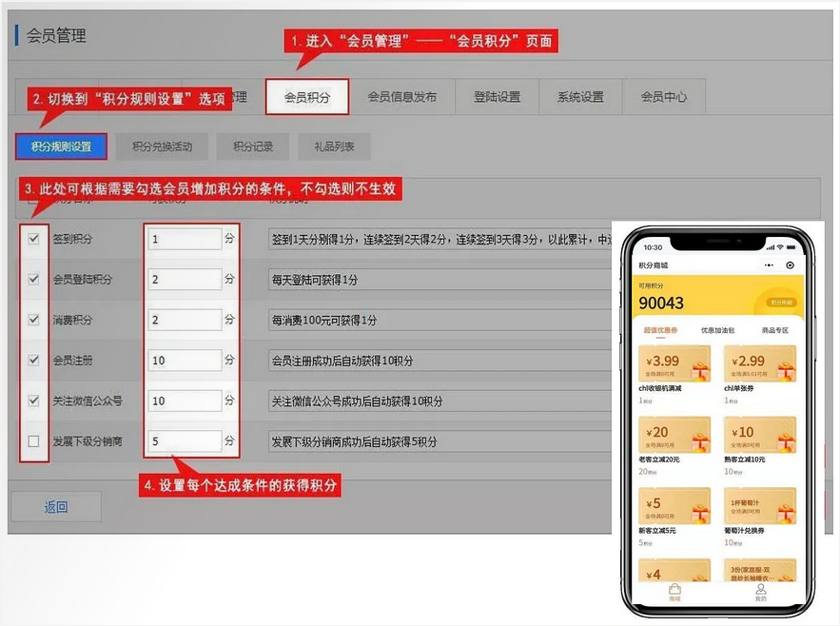Viewport: 840px width, 626px height.
Task: Uncheck the 签到积分 checkbox
Action: coord(34,239)
